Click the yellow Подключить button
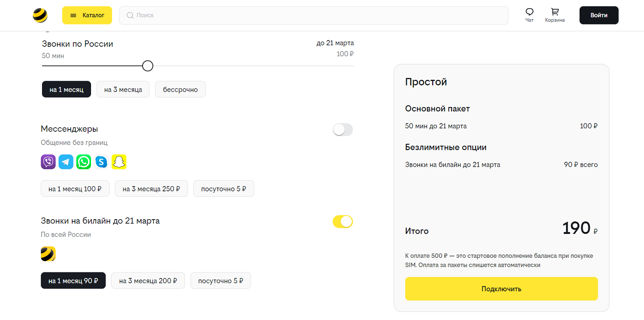 (501, 289)
